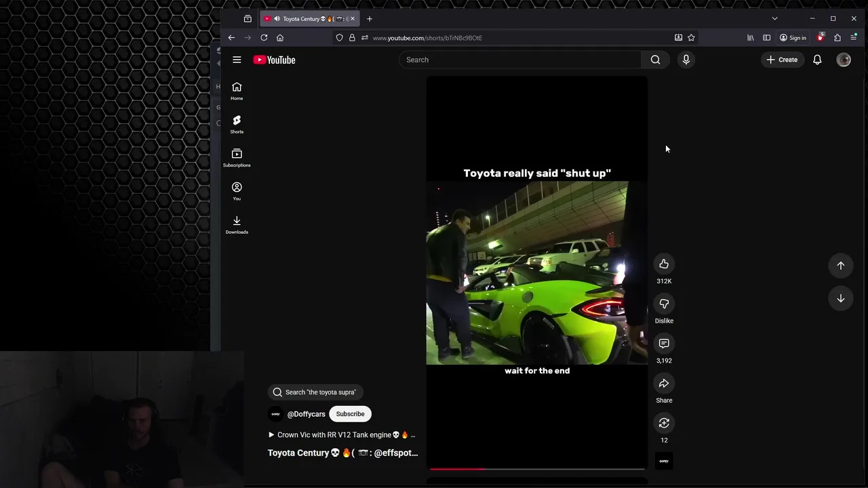The image size is (868, 488).
Task: Open the Firefox application menu
Action: pyautogui.click(x=854, y=38)
